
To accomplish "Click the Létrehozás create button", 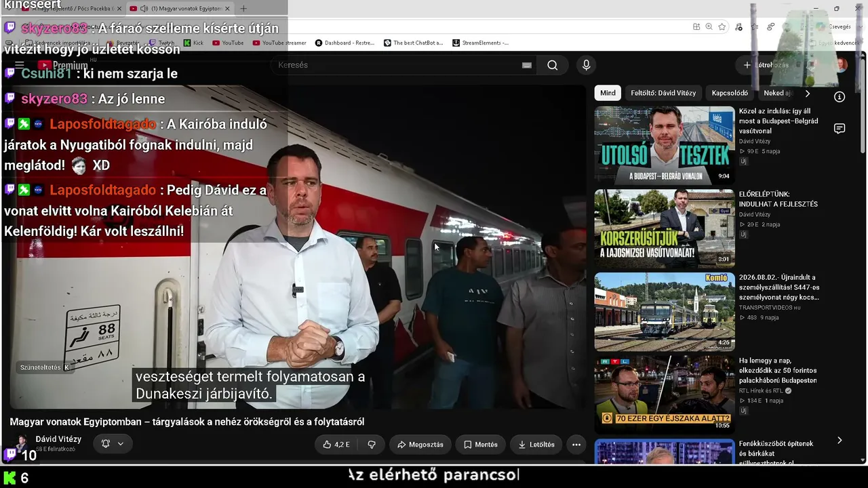I will pos(766,65).
